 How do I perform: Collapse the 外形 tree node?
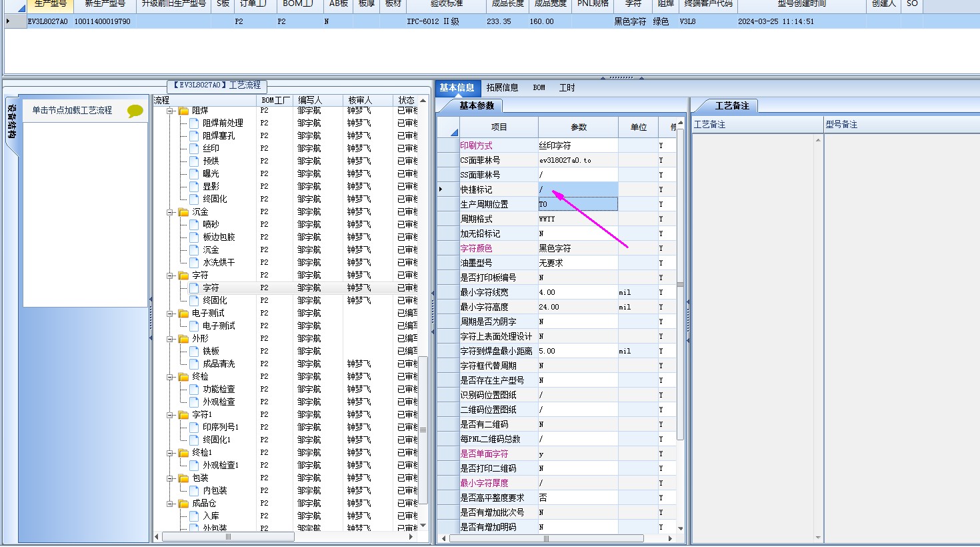171,339
